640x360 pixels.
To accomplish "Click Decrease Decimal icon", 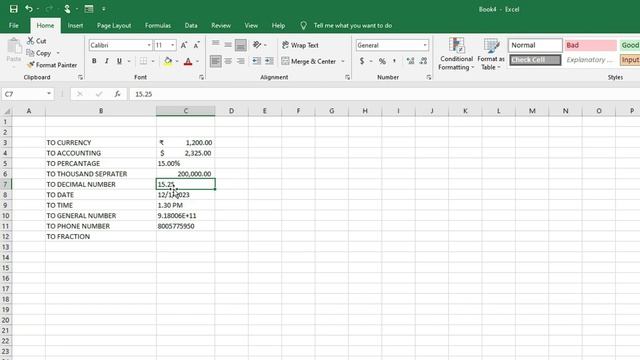I will tap(423, 61).
